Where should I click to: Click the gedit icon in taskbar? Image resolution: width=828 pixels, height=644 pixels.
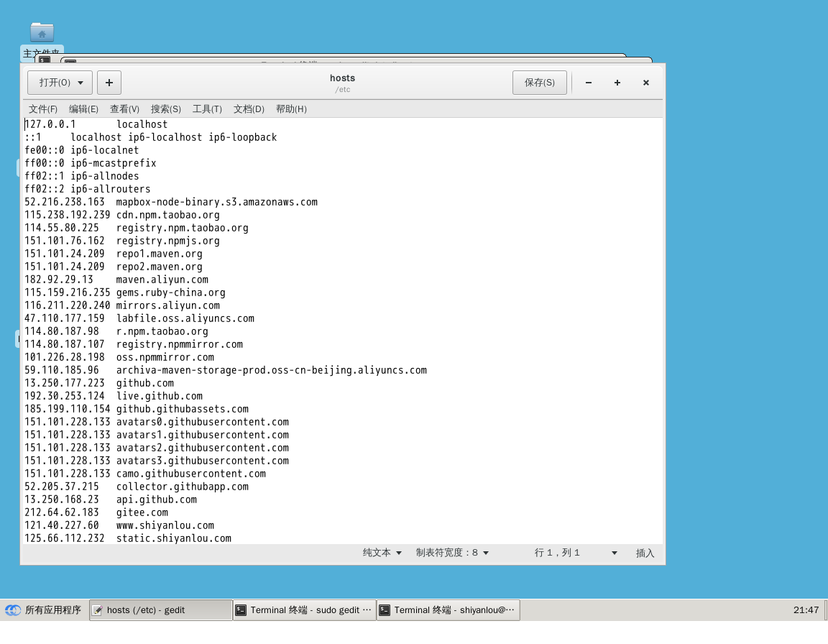tap(97, 610)
